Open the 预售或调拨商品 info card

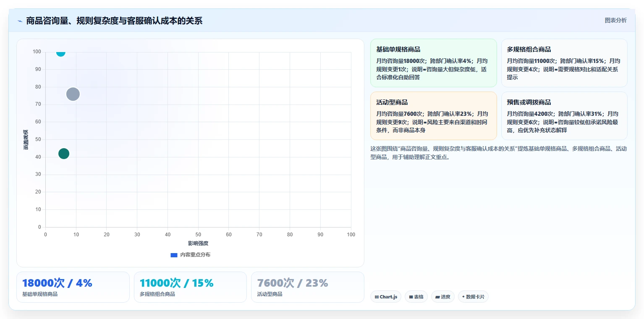click(564, 116)
